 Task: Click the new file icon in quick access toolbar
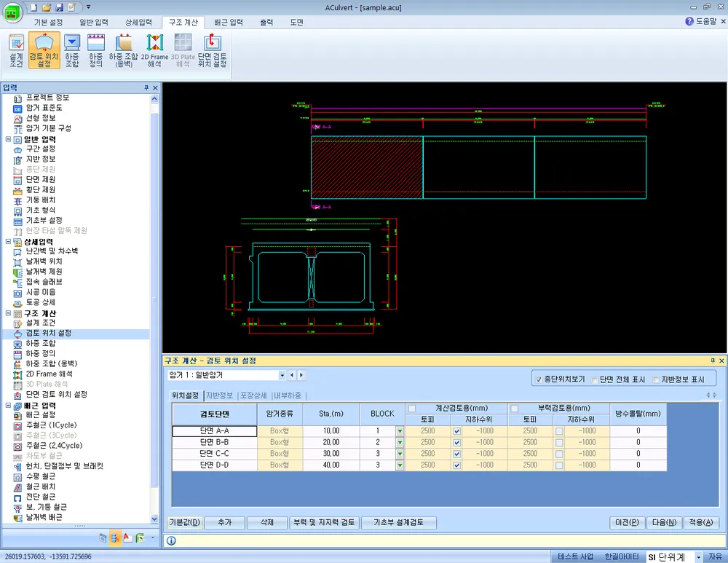(x=34, y=7)
